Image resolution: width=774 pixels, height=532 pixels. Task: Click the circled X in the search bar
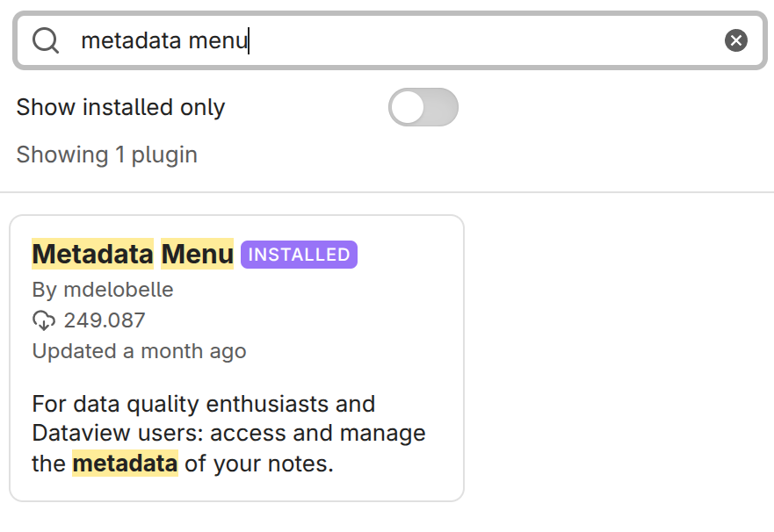coord(735,40)
